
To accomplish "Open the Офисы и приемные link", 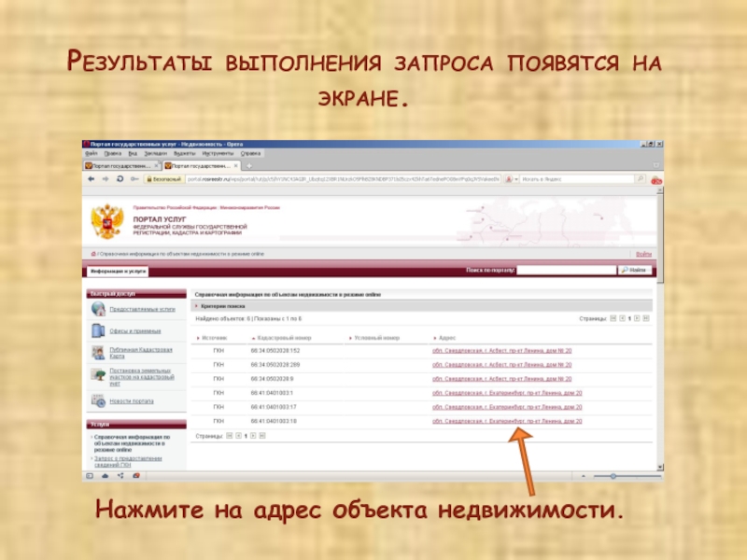I will pos(135,331).
